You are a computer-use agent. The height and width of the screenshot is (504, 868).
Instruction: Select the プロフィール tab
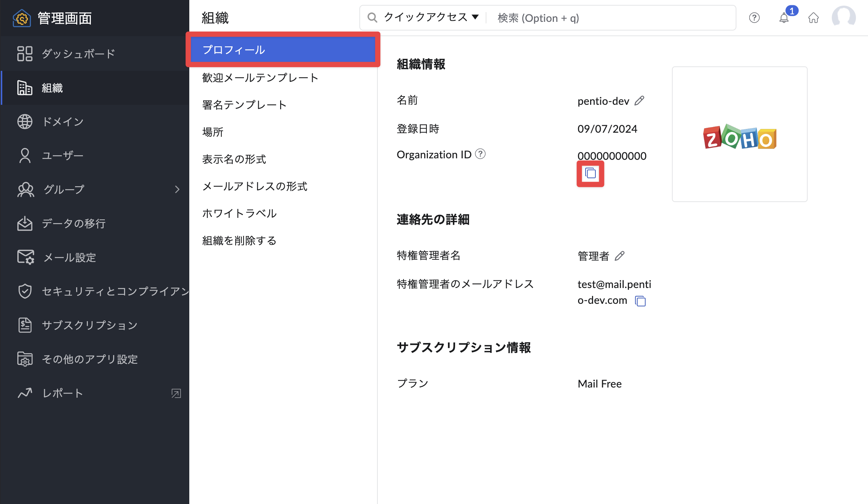283,49
